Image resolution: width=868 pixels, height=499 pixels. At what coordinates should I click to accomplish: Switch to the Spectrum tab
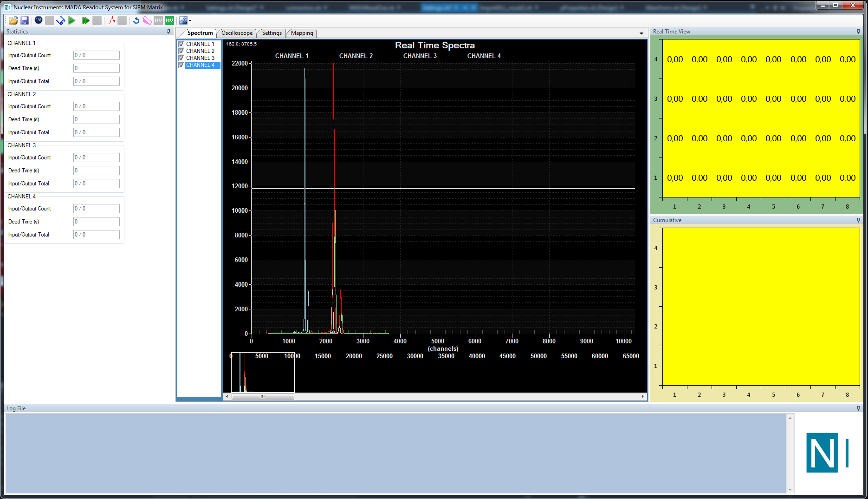200,33
